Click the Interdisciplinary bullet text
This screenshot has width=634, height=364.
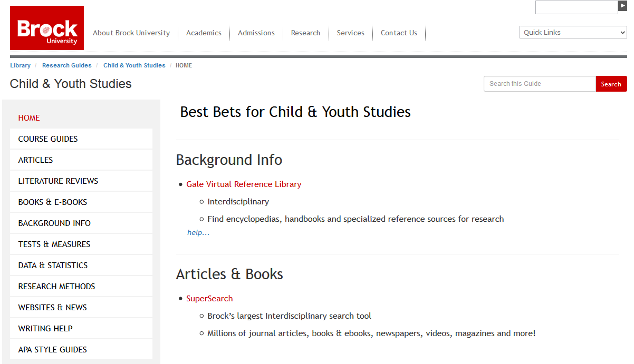238,202
